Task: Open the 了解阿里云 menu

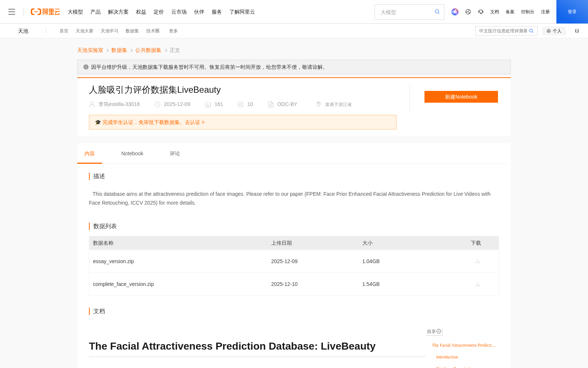Action: coord(242,12)
